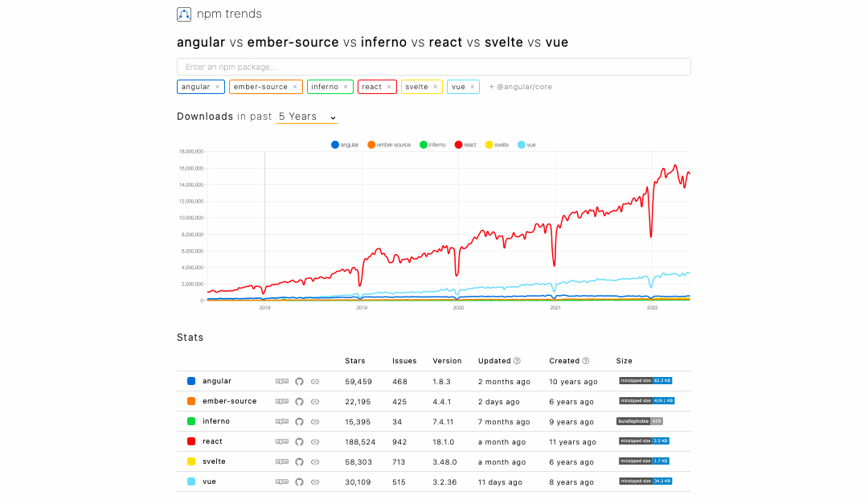
Task: Open vue's npm page icon
Action: click(282, 481)
